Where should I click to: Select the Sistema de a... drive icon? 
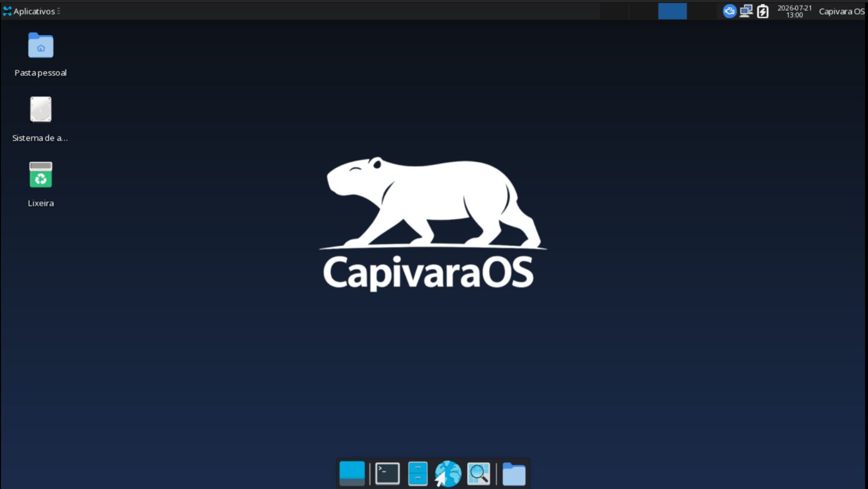41,110
